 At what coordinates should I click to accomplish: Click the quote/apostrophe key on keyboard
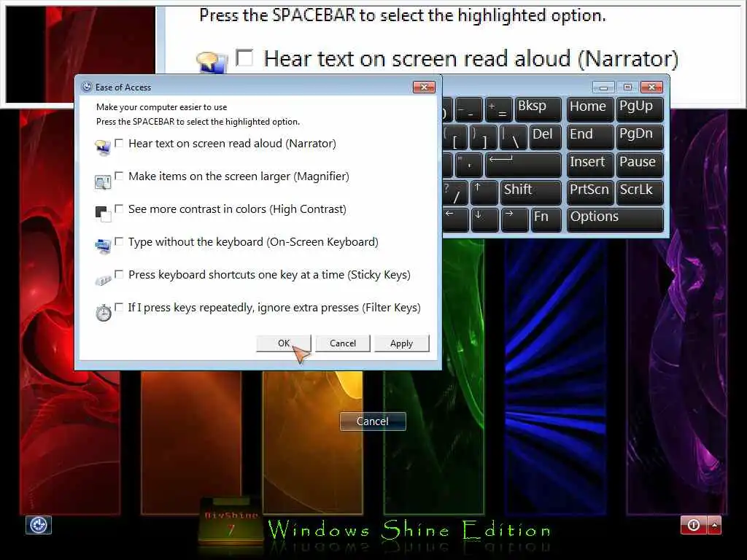point(469,165)
